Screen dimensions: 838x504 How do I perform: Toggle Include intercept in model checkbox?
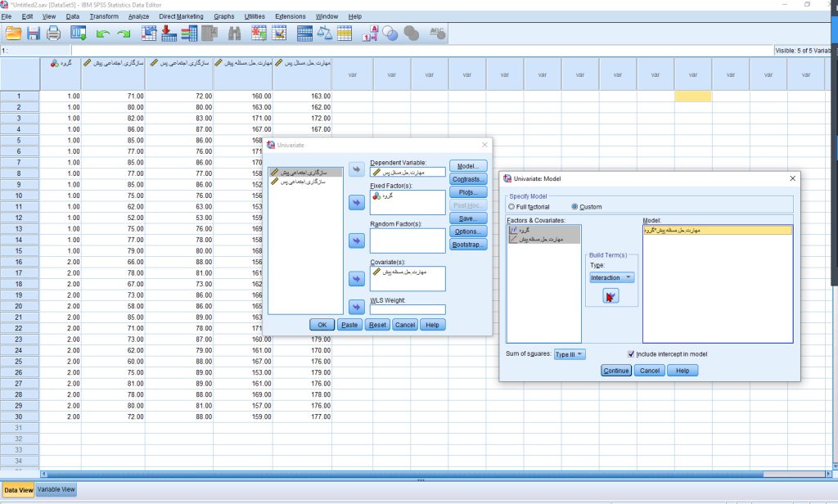(631, 353)
